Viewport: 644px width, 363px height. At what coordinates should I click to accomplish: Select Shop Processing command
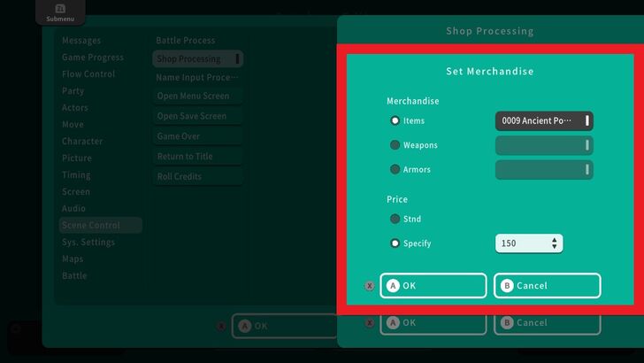point(197,59)
